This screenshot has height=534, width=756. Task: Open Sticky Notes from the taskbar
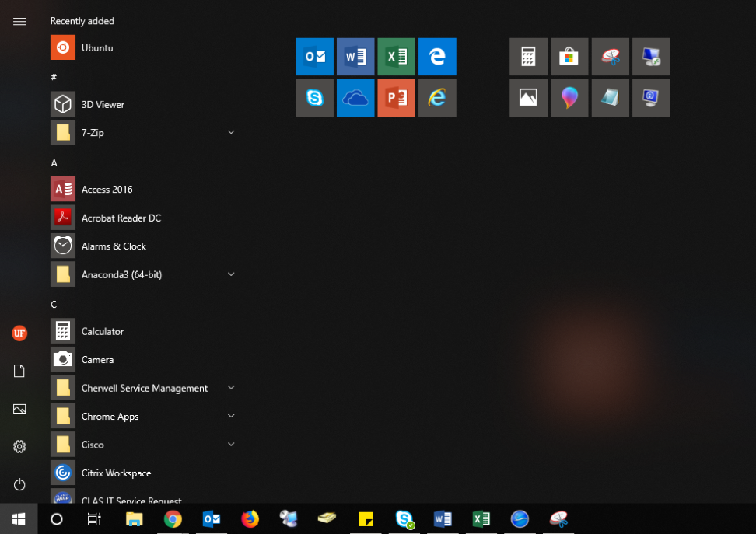(x=366, y=519)
